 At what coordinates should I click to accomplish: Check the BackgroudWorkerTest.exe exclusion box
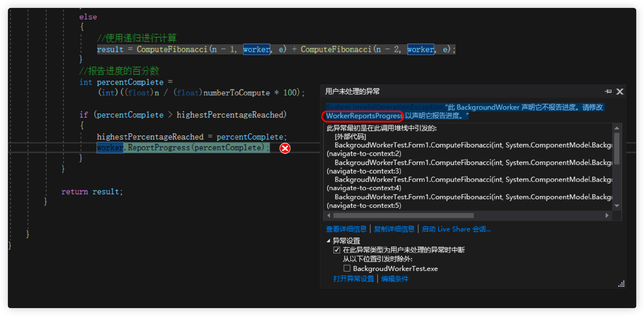(347, 268)
